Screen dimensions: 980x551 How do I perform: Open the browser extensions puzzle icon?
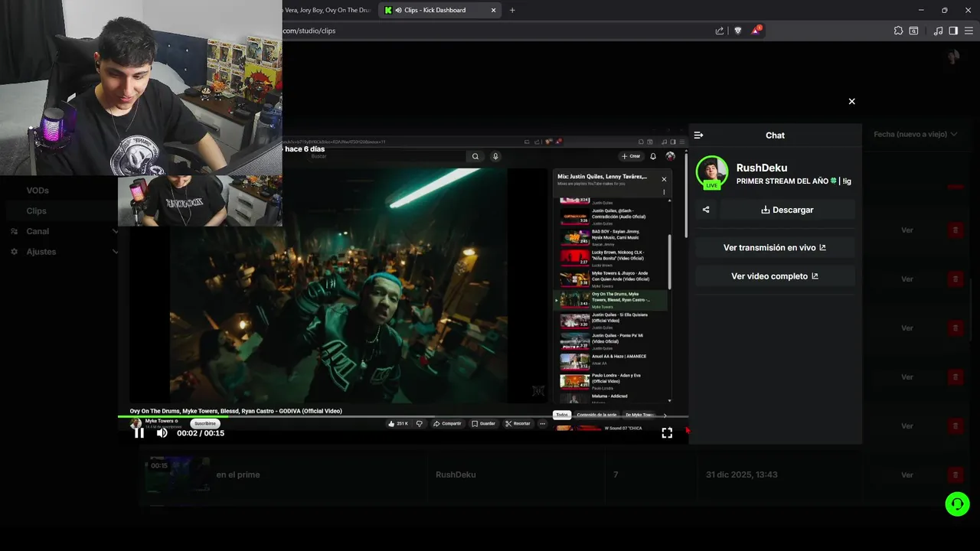tap(898, 31)
